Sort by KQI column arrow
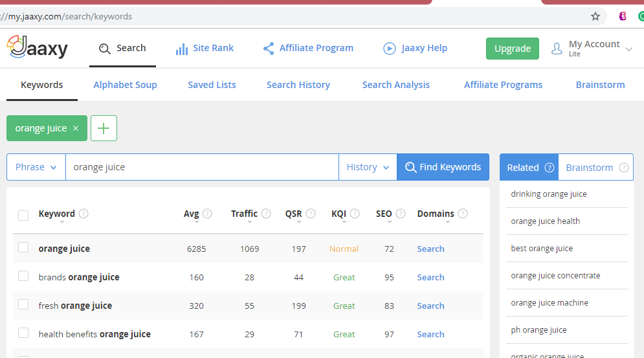The image size is (644, 358). (x=344, y=222)
